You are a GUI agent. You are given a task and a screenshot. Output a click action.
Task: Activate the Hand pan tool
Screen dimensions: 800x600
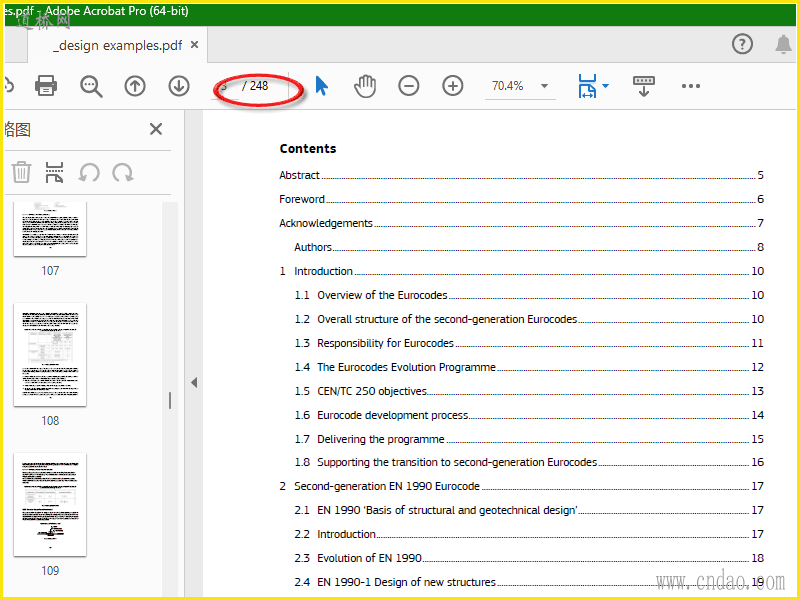tap(365, 86)
